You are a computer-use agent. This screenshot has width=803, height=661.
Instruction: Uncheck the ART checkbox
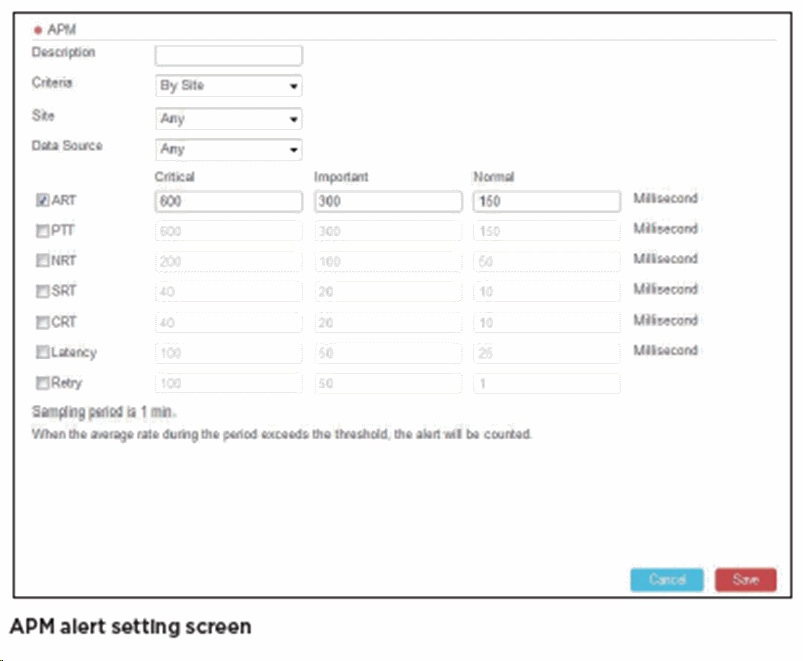coord(42,200)
